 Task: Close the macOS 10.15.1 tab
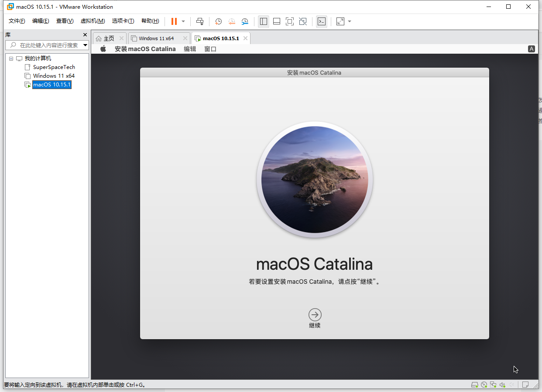pos(245,38)
